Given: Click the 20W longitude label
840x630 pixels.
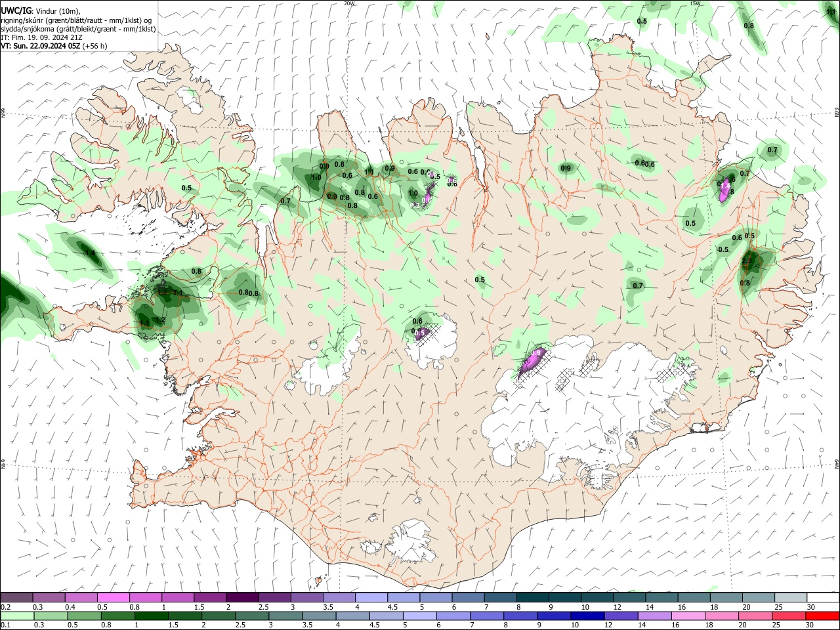Looking at the screenshot, I should pyautogui.click(x=350, y=3).
